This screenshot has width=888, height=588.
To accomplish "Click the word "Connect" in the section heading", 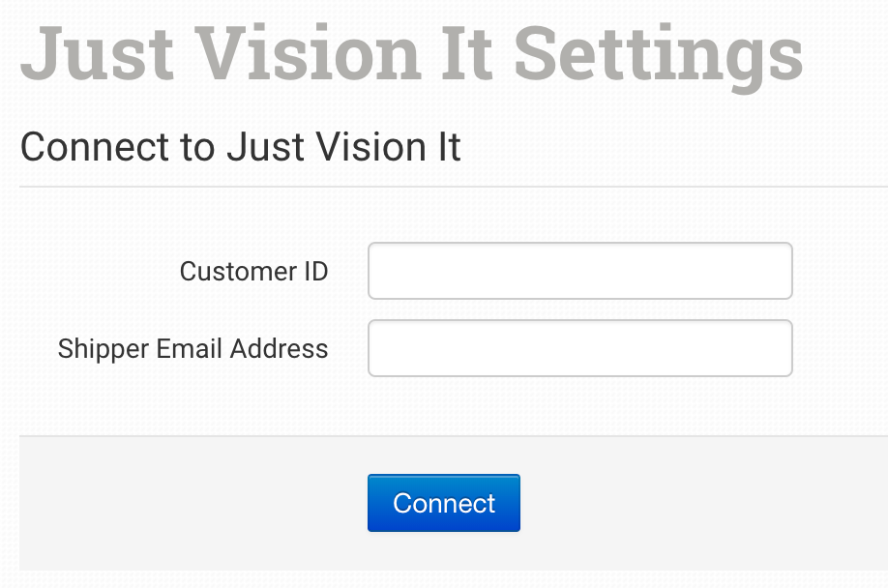I will [x=81, y=147].
